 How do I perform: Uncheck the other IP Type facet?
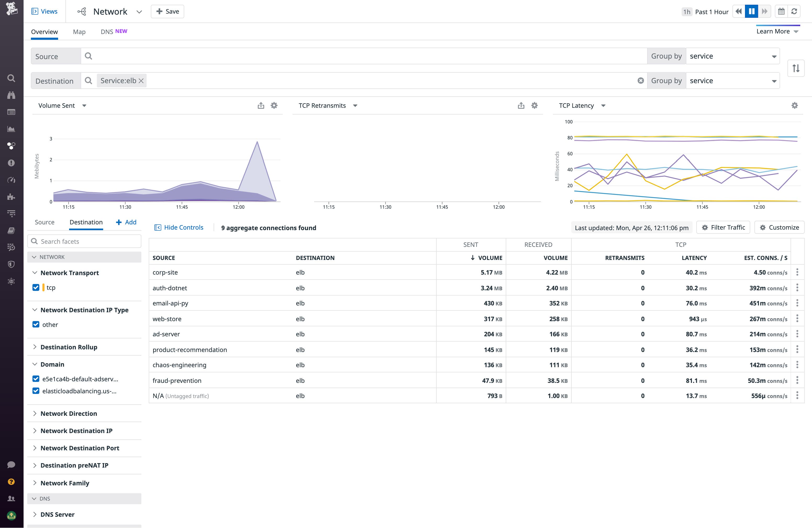[x=36, y=324]
